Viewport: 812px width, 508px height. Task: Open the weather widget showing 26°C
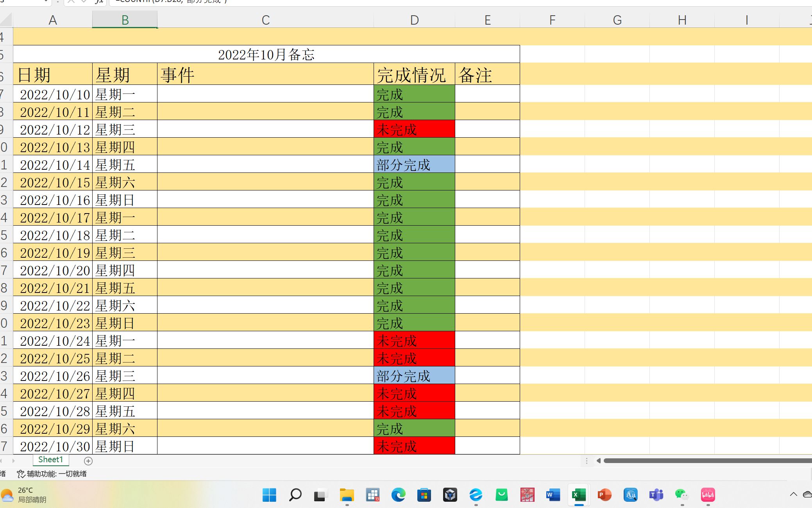point(24,495)
